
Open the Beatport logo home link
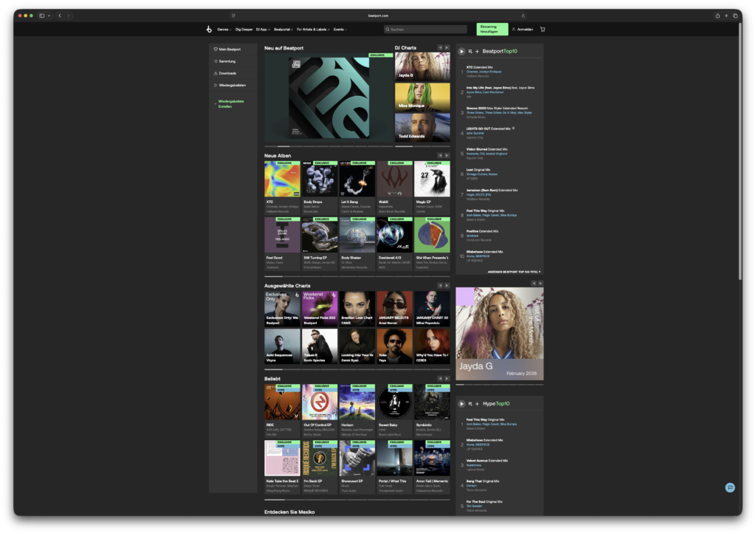pyautogui.click(x=209, y=30)
